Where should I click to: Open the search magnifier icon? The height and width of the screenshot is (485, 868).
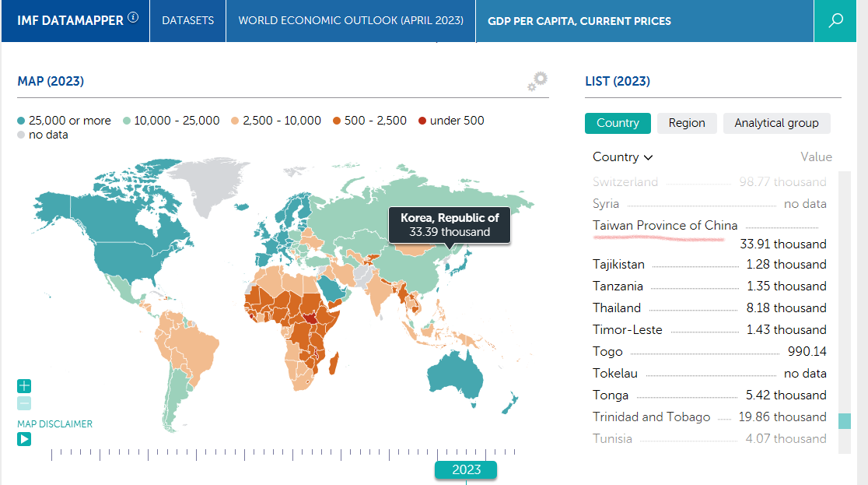pos(835,20)
